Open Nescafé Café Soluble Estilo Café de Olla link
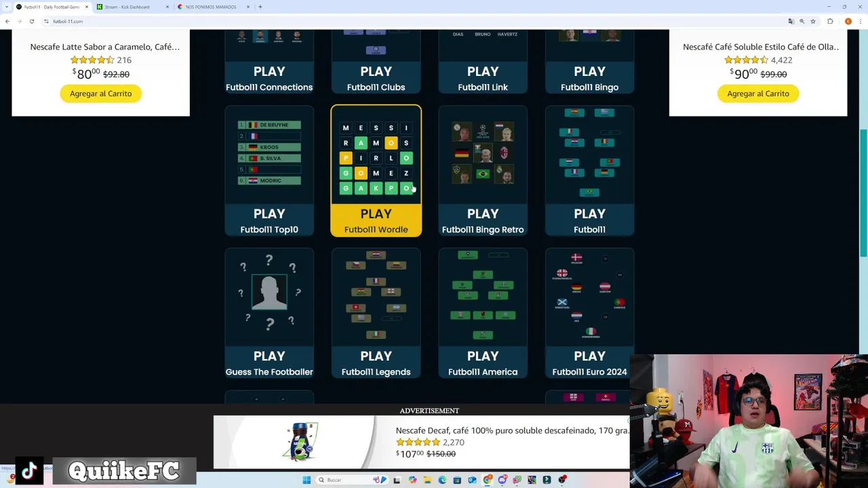The height and width of the screenshot is (488, 868). click(x=761, y=47)
